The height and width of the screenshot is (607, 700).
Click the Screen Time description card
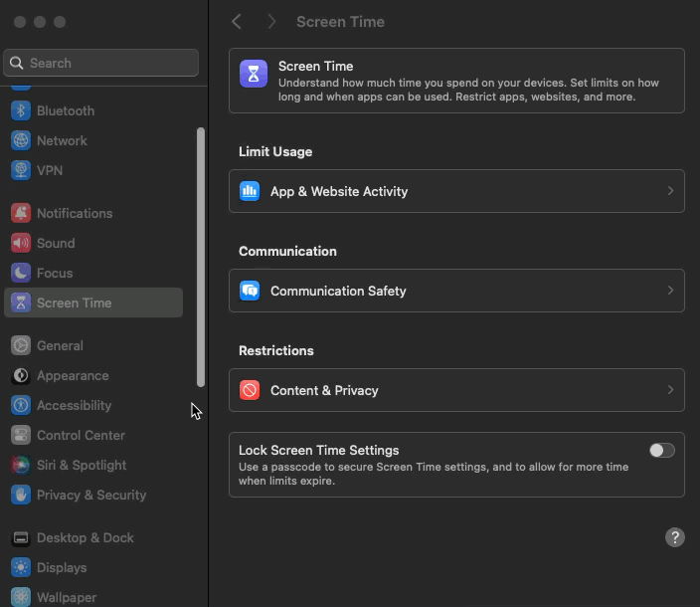(x=456, y=81)
